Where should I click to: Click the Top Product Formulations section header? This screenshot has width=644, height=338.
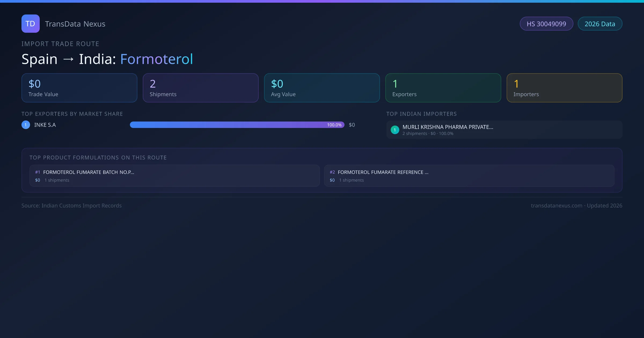pos(98,157)
